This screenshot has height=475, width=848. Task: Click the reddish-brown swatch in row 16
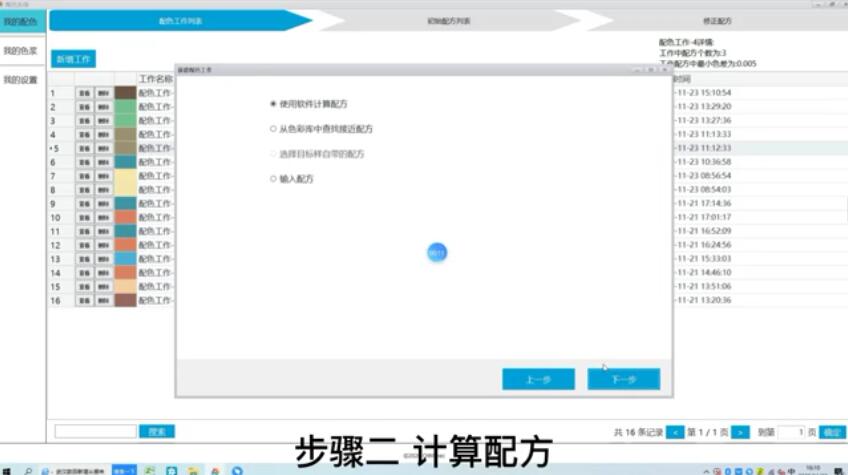pyautogui.click(x=125, y=300)
